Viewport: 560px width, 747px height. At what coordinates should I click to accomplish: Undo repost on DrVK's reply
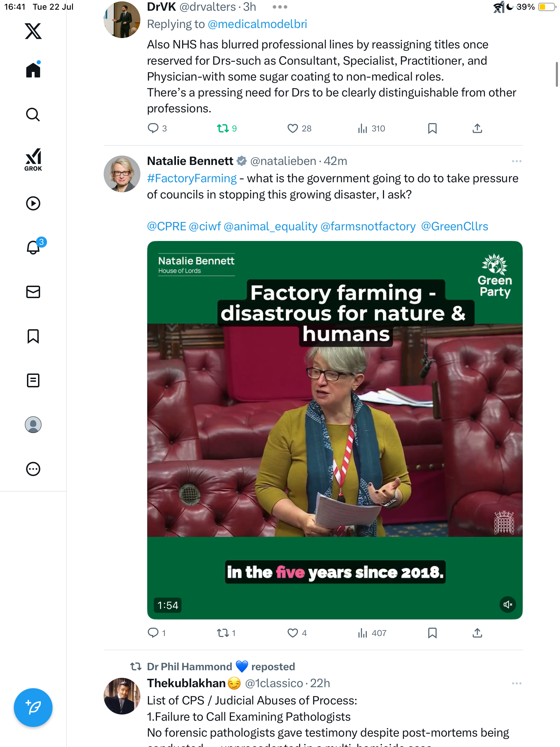pos(227,128)
